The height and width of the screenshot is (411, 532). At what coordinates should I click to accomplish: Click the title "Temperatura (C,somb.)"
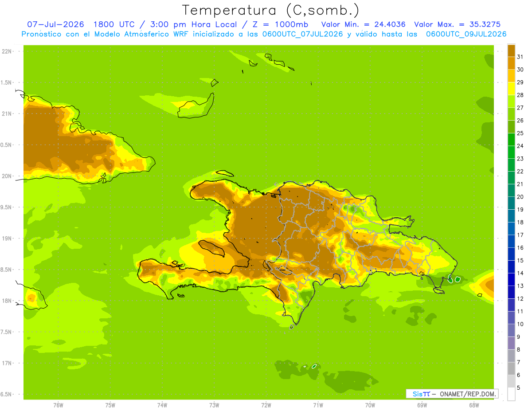coord(271,11)
